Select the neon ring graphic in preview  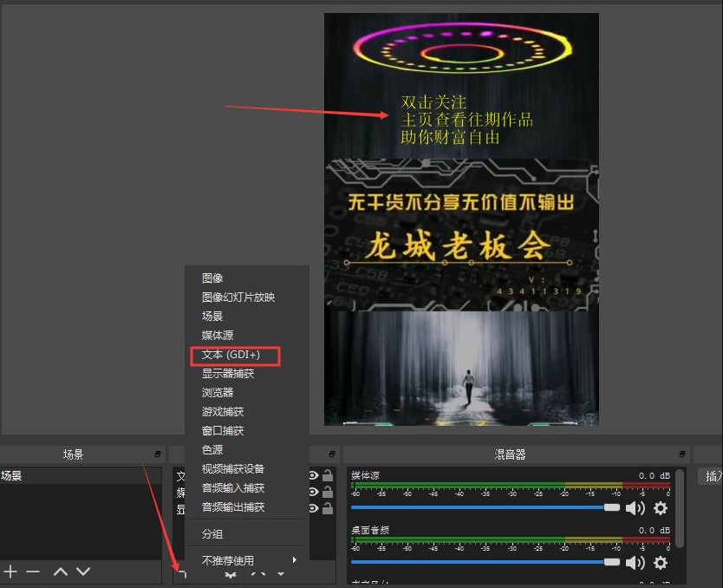(462, 49)
